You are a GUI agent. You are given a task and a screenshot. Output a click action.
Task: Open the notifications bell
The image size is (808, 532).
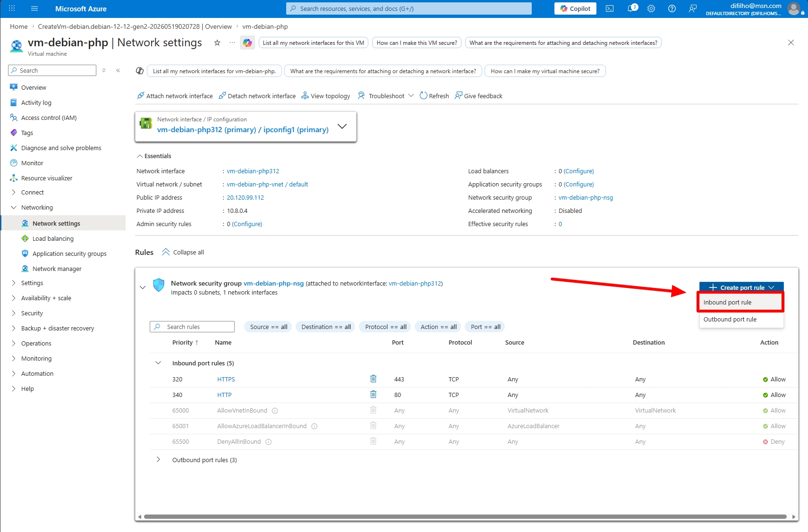coord(631,8)
